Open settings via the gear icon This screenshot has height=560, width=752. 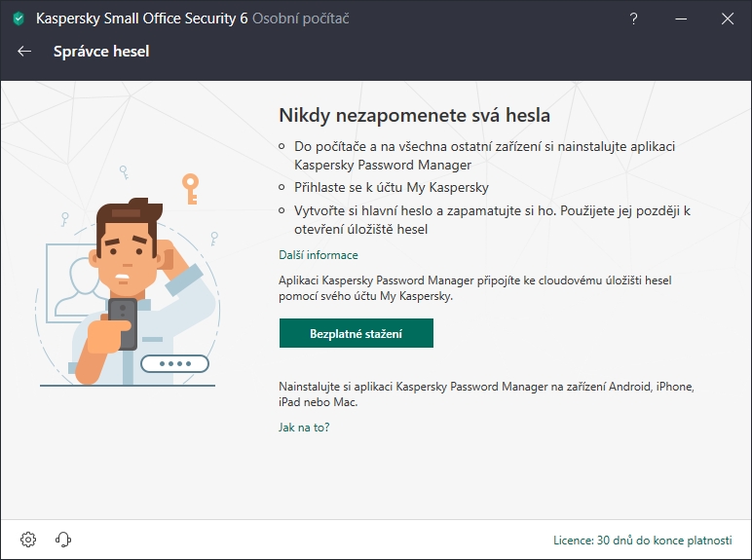(28, 540)
